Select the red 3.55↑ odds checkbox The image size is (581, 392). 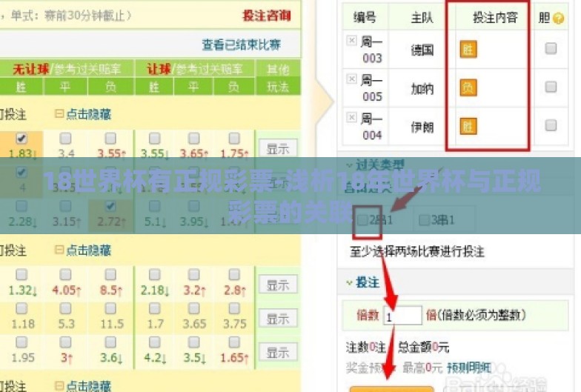coord(110,139)
